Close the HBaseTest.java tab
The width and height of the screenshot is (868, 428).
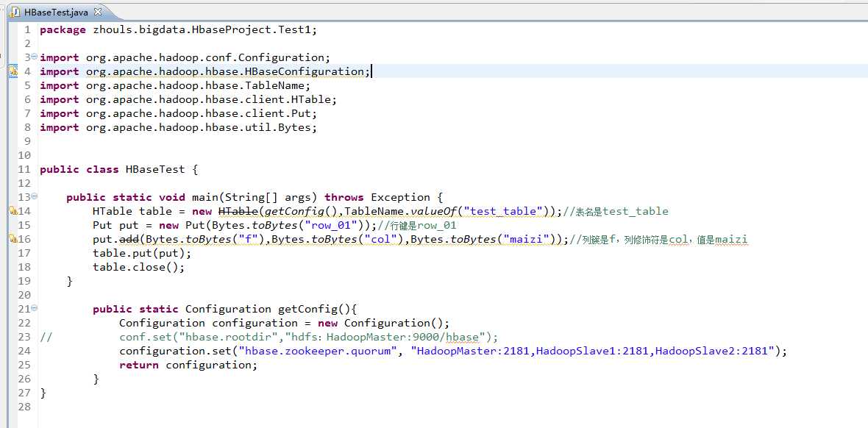(98, 11)
